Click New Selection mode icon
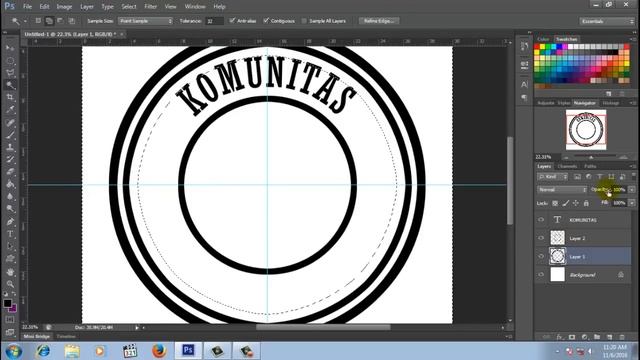This screenshot has width=640, height=360. pos(38,21)
